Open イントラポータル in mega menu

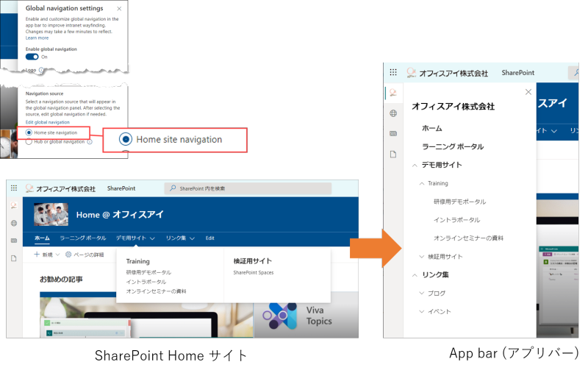click(146, 282)
